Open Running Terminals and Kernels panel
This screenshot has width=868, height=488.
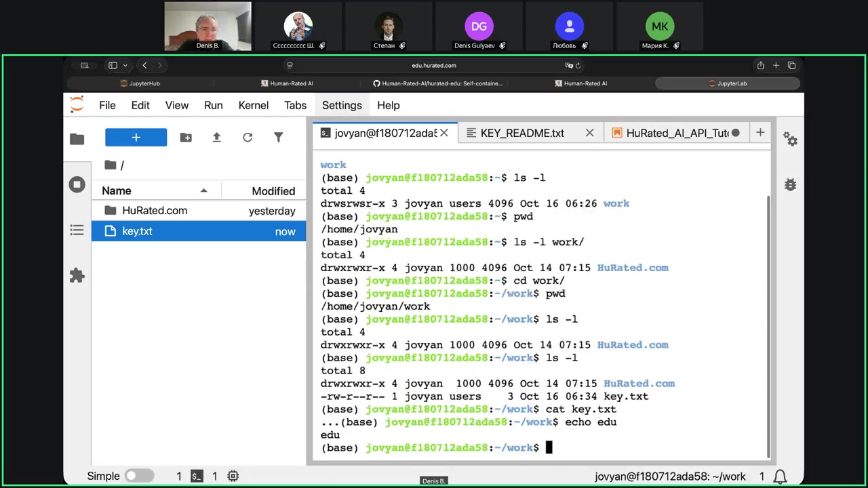pyautogui.click(x=77, y=184)
